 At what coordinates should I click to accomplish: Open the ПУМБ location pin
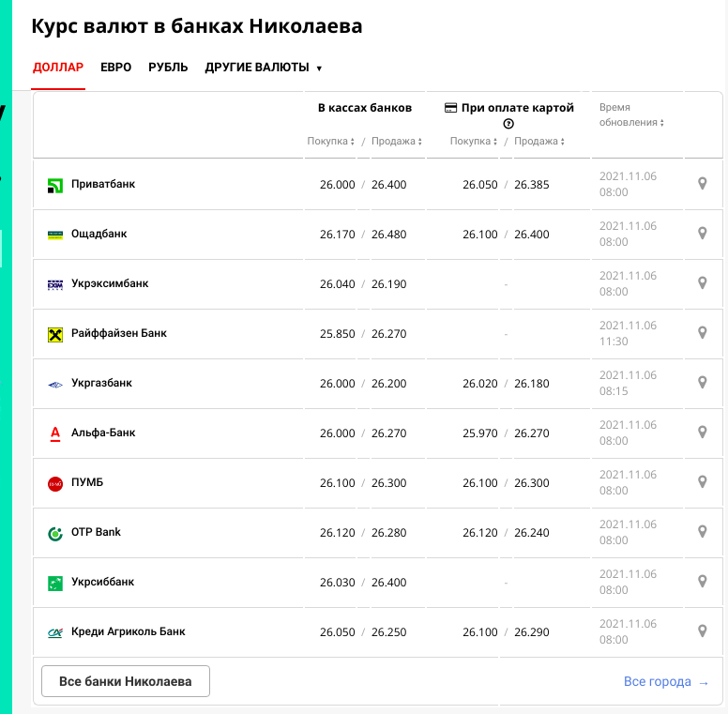click(703, 482)
